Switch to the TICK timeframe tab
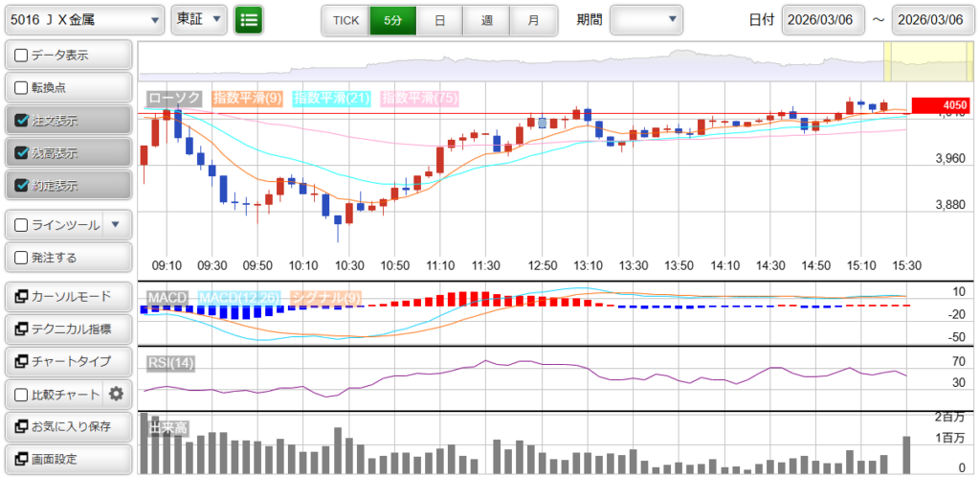Screen dimensions: 980x477 (x=345, y=20)
